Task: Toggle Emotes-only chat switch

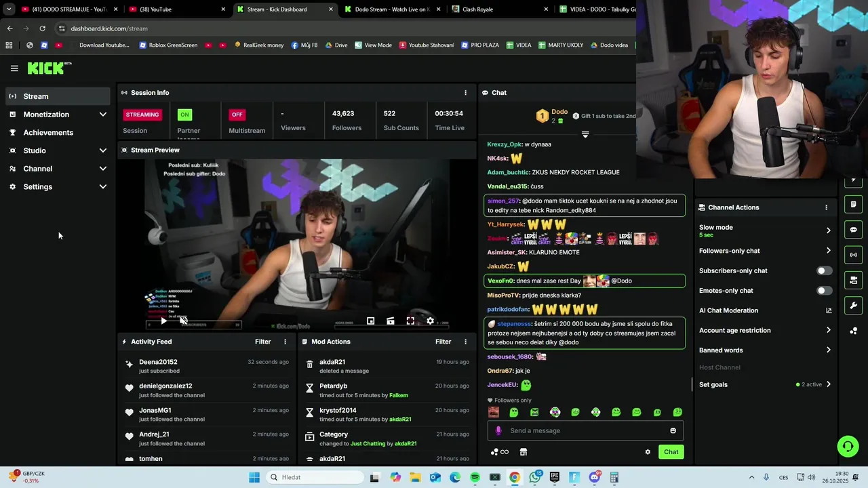Action: coord(824,291)
